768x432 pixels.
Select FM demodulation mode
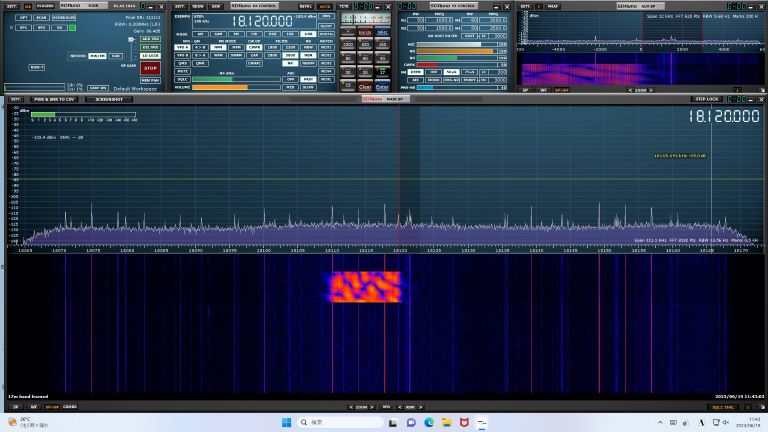(237, 34)
